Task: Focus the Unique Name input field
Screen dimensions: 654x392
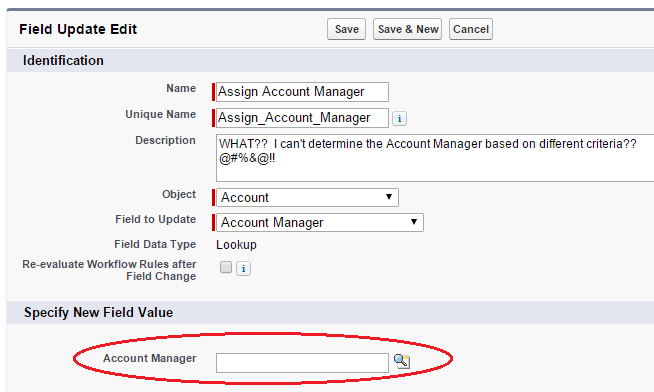Action: (x=302, y=118)
